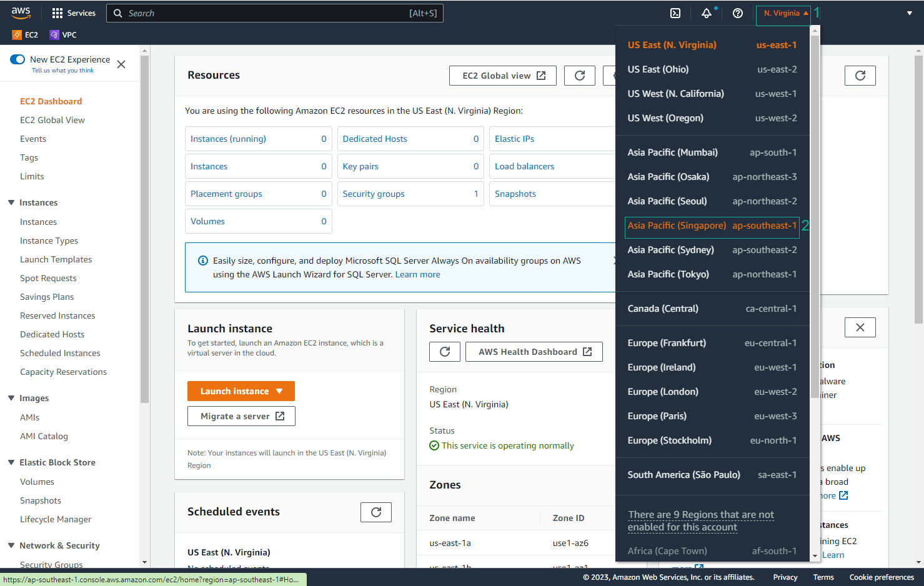Collapse Elastic Block Store section
This screenshot has height=586, width=924.
pos(11,462)
